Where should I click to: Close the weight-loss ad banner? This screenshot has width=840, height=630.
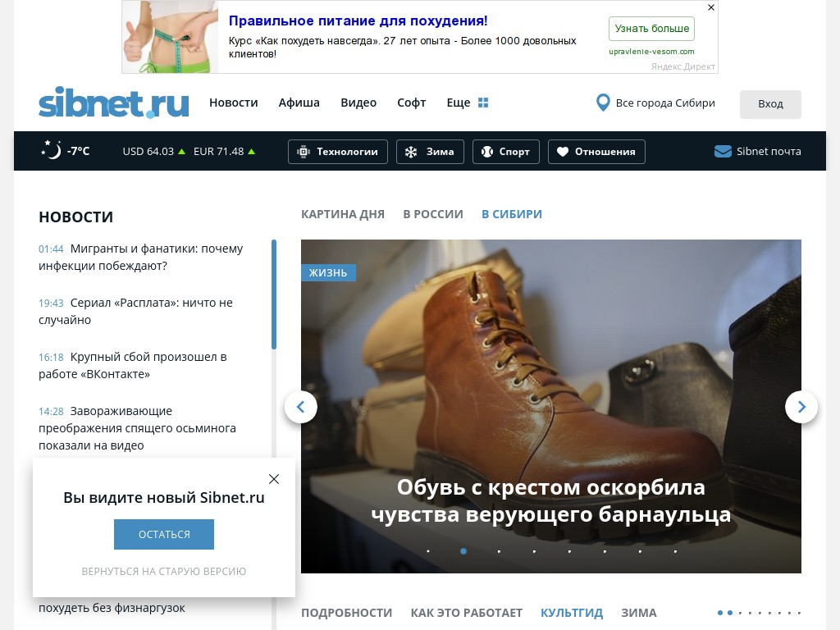click(x=711, y=7)
